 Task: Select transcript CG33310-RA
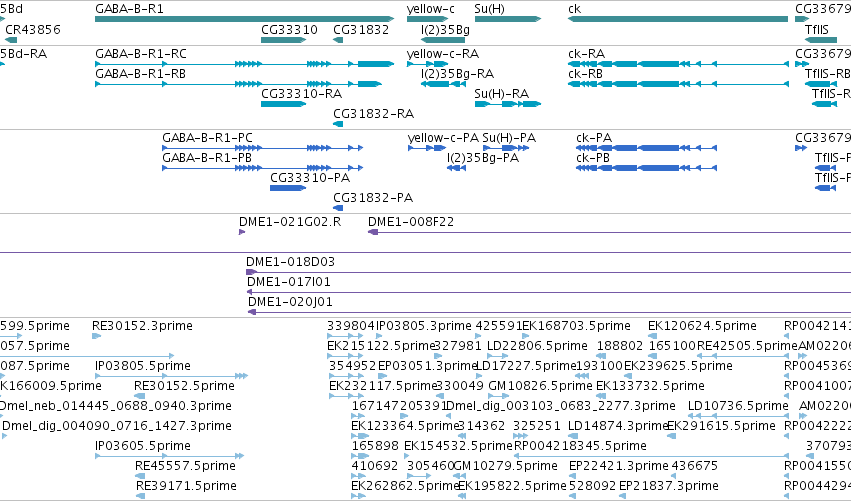point(301,94)
